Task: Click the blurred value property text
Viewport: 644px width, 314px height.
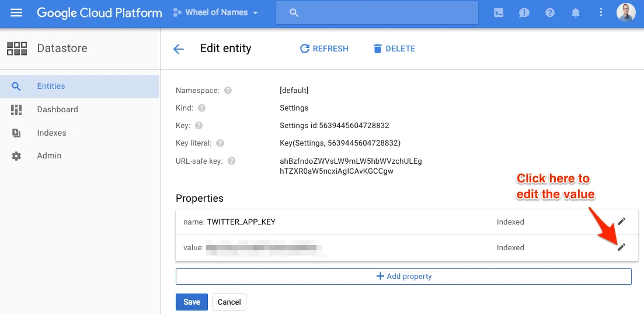Action: (263, 248)
